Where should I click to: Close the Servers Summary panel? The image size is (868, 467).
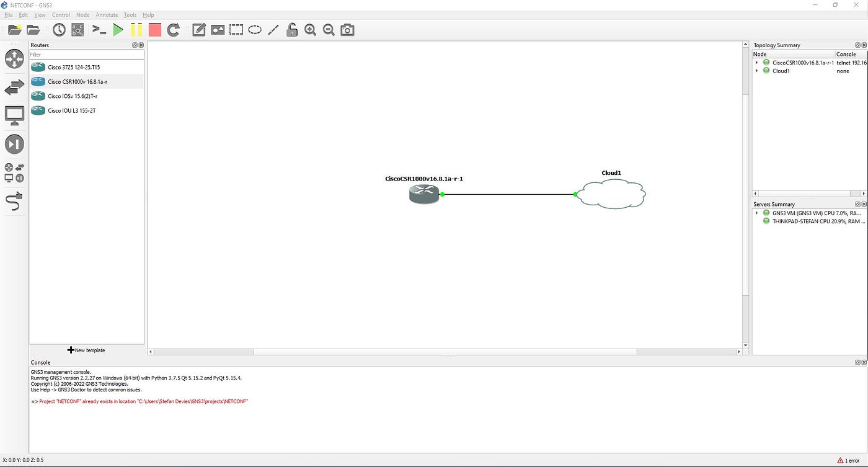point(864,204)
